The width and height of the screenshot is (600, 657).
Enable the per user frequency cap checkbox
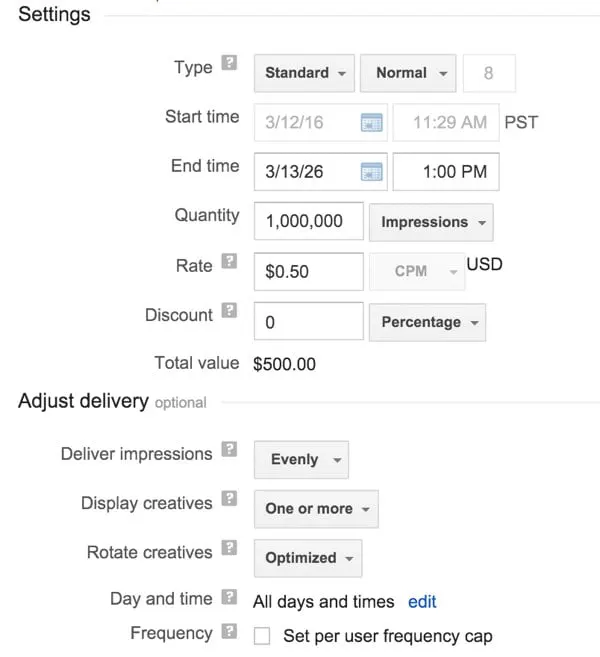pos(263,637)
